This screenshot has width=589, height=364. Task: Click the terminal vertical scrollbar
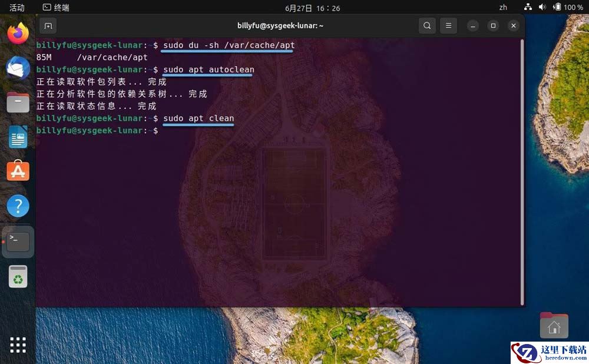click(x=522, y=172)
